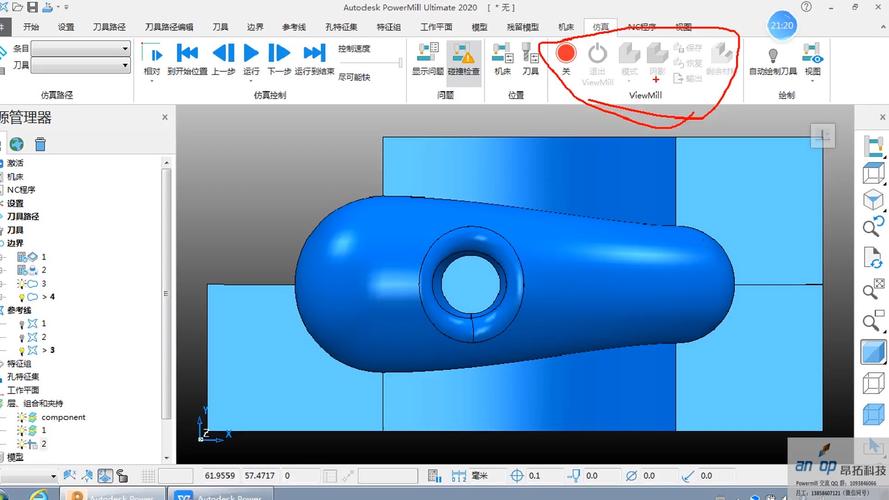889x500 pixels.
Task: Toggle lightbulb of pattern 2 under 参考线
Action: [x=22, y=337]
